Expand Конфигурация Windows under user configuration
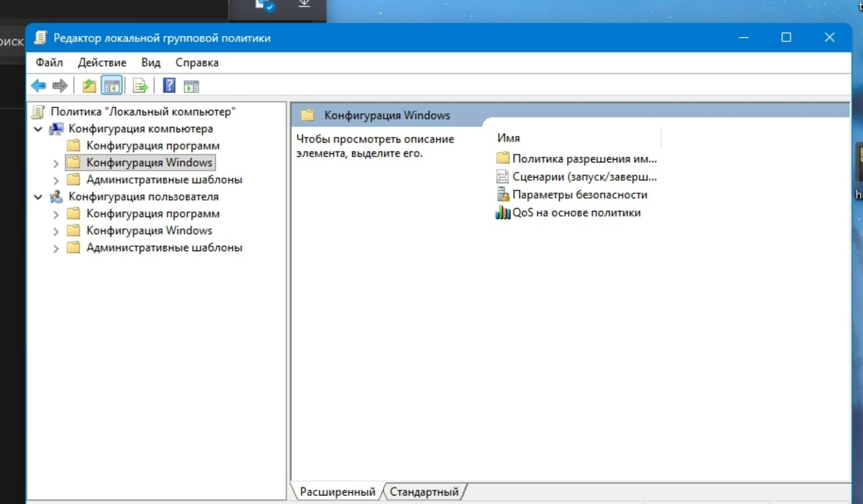863x504 pixels. (56, 230)
